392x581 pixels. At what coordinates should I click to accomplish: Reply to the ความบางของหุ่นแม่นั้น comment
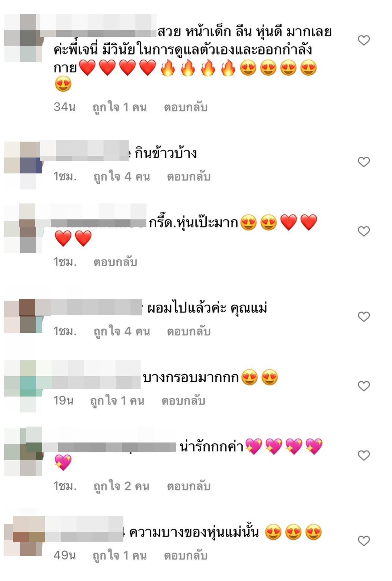click(x=186, y=556)
